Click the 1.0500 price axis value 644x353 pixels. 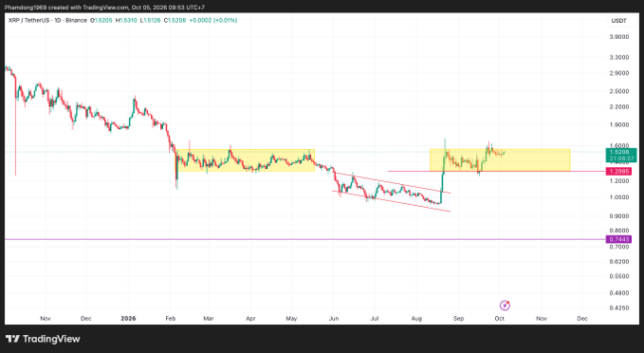coord(619,197)
